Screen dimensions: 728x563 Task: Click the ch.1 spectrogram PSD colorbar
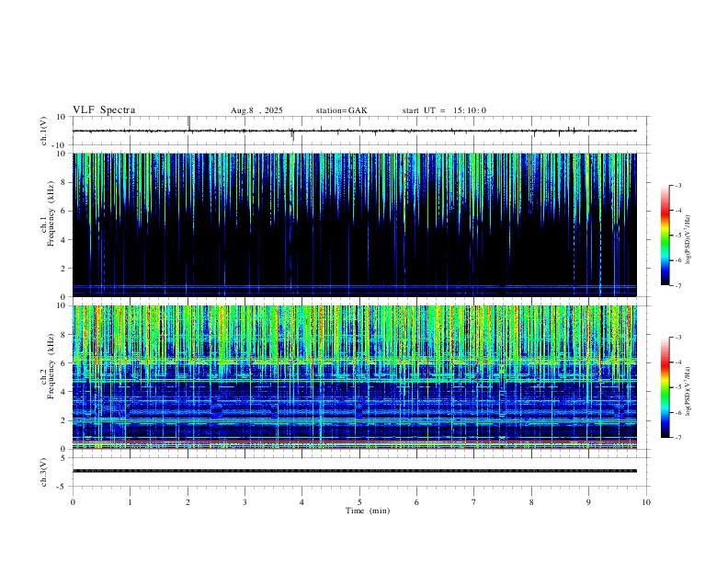[x=665, y=236]
